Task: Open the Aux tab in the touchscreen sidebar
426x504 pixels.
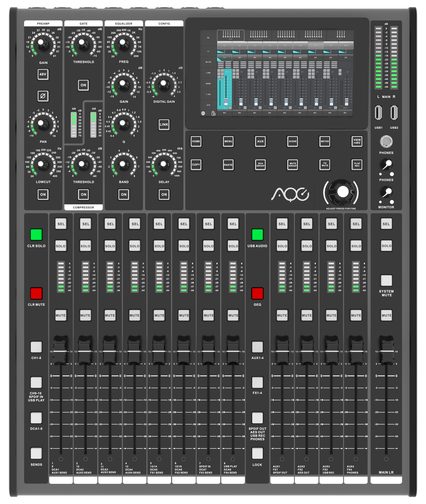Action: click(x=208, y=51)
